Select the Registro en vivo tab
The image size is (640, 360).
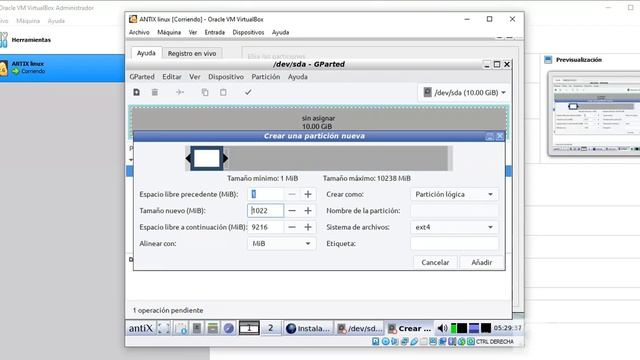point(192,53)
